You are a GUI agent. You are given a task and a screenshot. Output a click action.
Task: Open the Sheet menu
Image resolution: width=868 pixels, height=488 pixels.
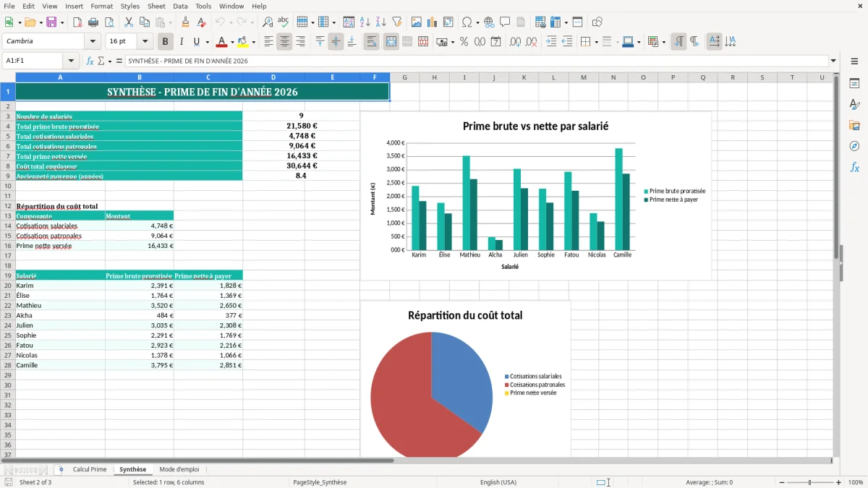pyautogui.click(x=156, y=6)
